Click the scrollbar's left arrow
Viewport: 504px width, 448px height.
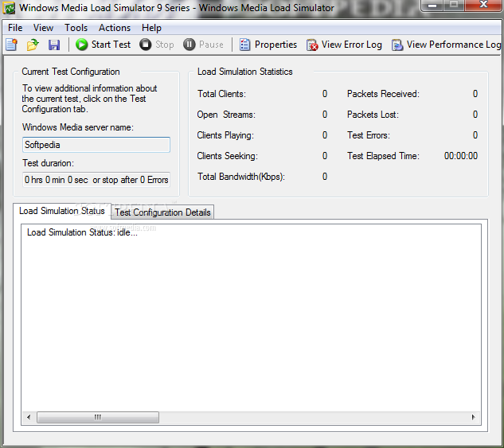tap(29, 417)
